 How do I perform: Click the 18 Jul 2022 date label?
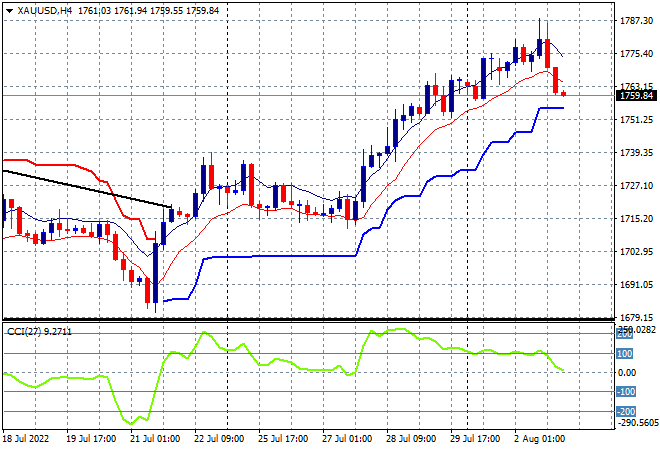(x=26, y=439)
